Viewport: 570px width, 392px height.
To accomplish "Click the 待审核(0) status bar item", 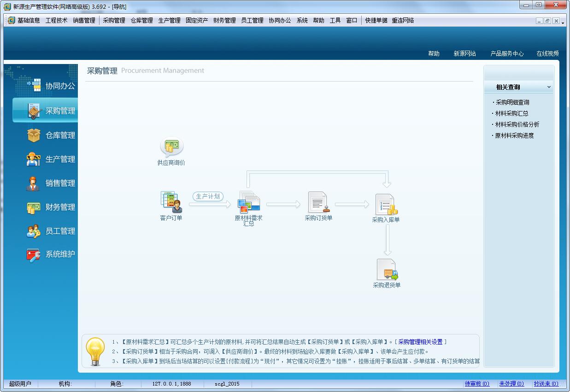I will point(476,383).
